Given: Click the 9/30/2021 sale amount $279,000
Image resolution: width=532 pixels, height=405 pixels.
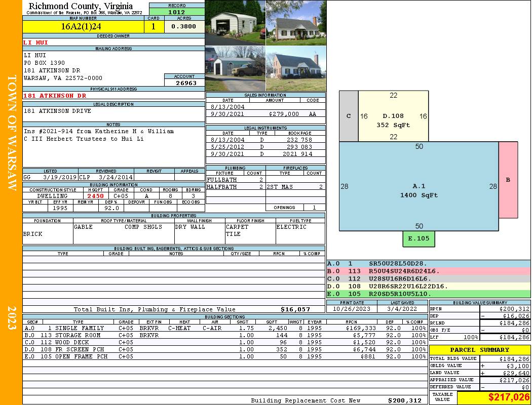Looking at the screenshot, I should 284,114.
